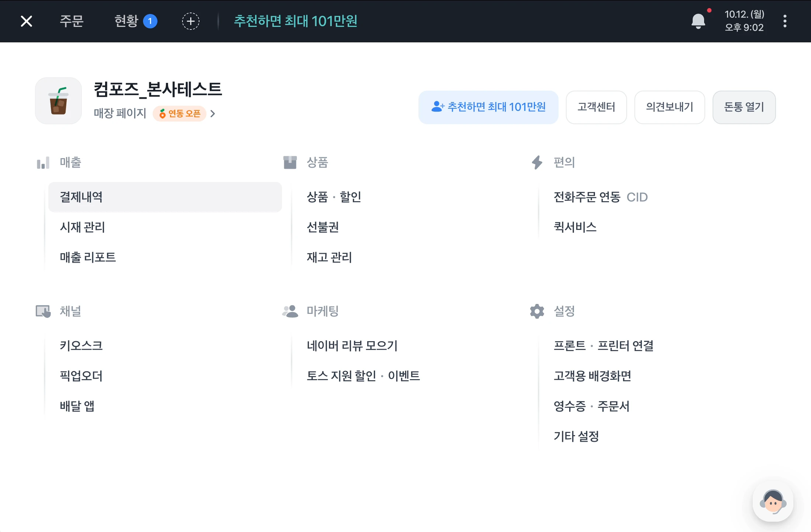Open 전화주문 연동 CID

(601, 197)
